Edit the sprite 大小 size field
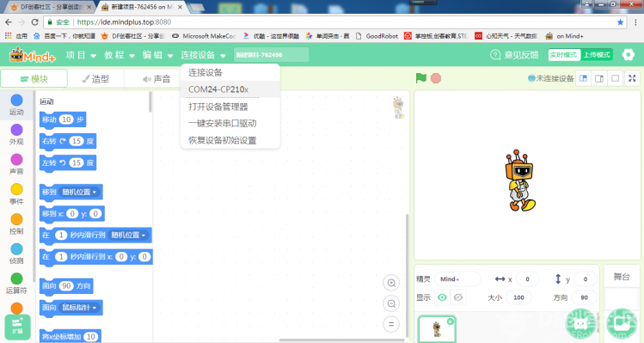This screenshot has height=343, width=644. [518, 297]
